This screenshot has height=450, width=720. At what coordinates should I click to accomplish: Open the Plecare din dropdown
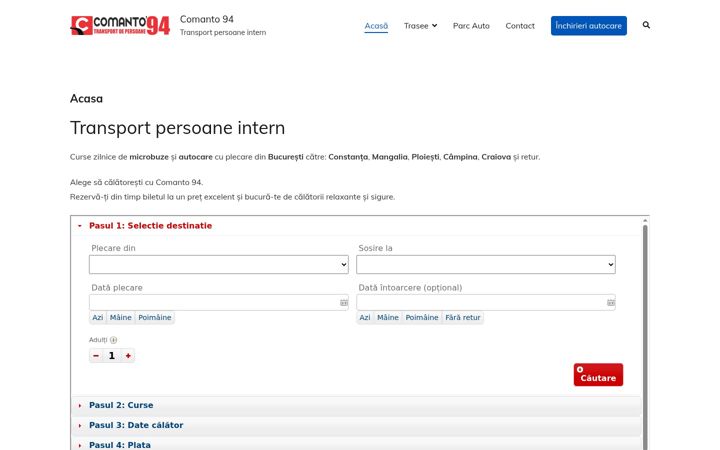(219, 264)
